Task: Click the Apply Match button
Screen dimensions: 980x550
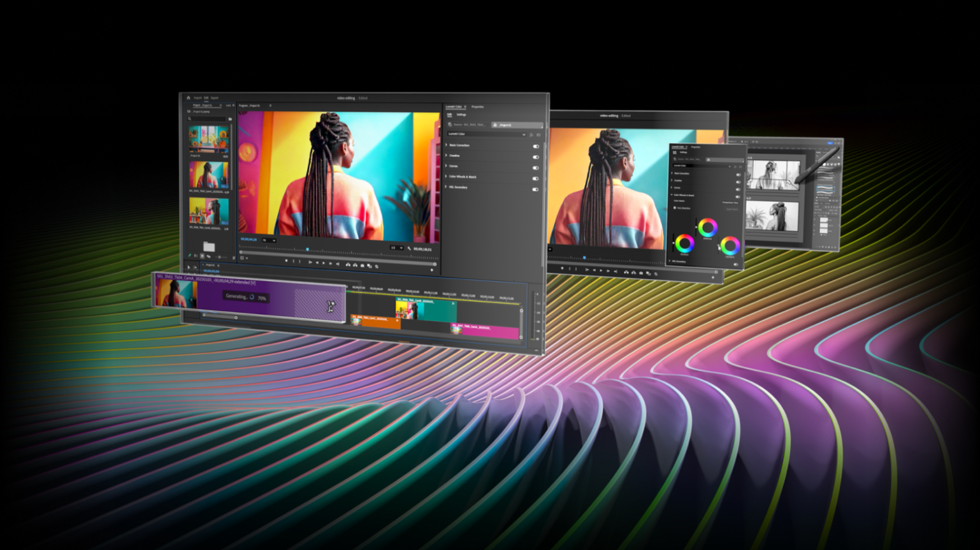Action: tap(731, 210)
